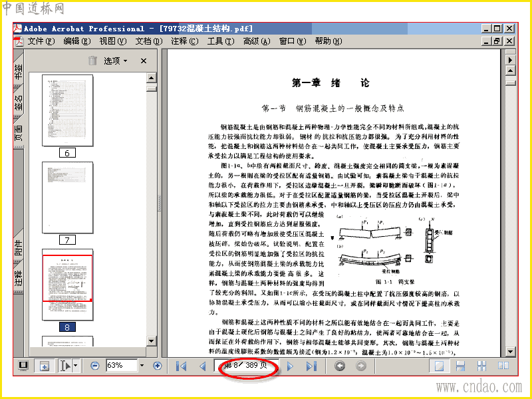
Task: Go back to previous view
Action: [x=340, y=366]
